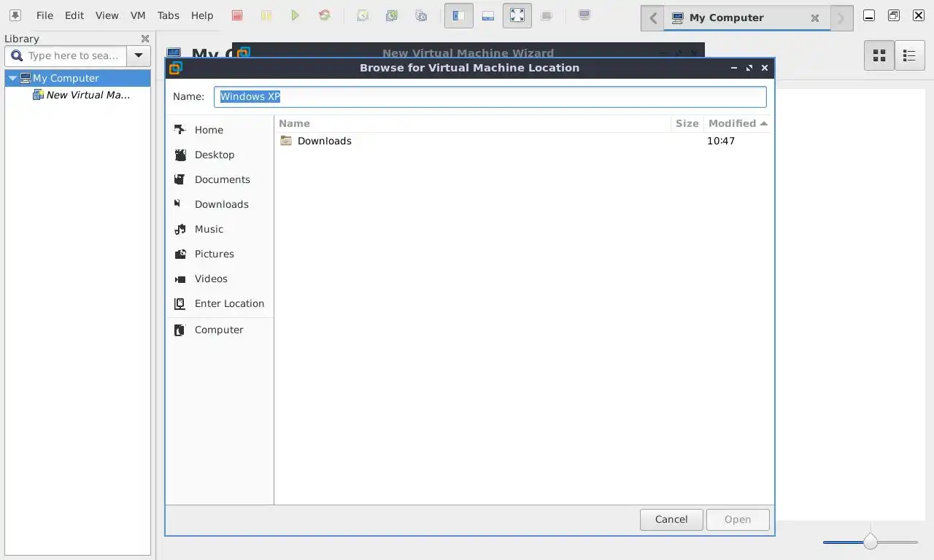The image size is (934, 560).
Task: Open the Edit menu
Action: click(74, 15)
